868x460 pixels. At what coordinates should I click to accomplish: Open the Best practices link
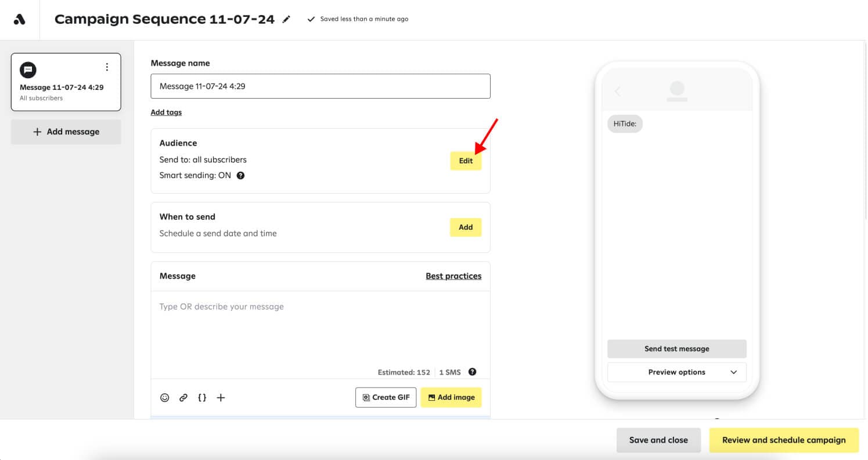point(453,276)
